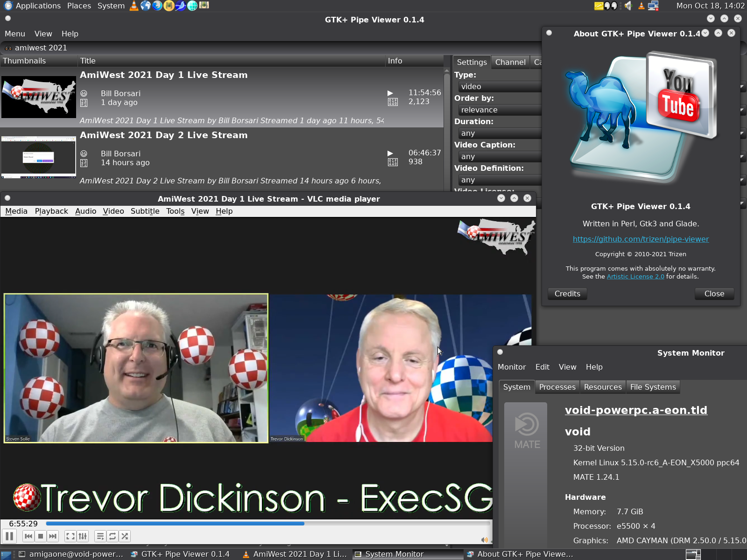Image resolution: width=747 pixels, height=560 pixels.
Task: Open the blue-and-orange browser launcher in the top panel
Action: click(157, 6)
